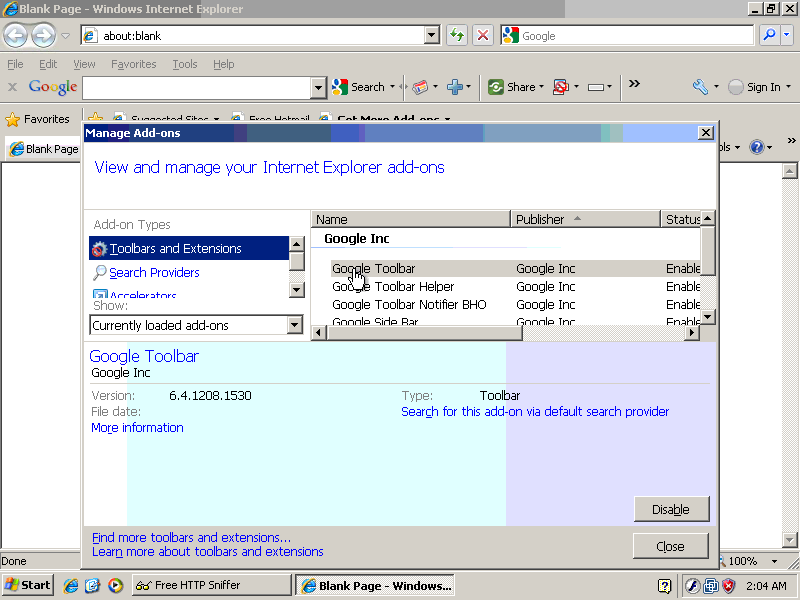Click Sign In on the Google Toolbar
Viewport: 800px width, 600px height.
click(x=754, y=87)
